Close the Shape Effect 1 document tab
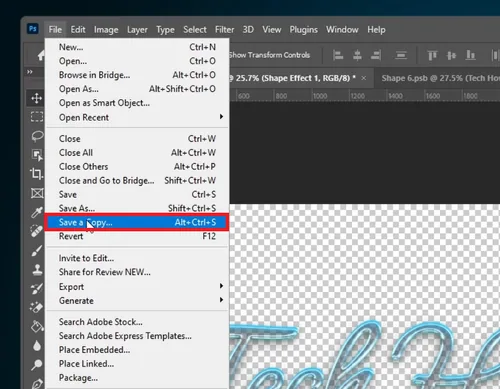Viewport: 500px width, 389px height. coord(364,78)
